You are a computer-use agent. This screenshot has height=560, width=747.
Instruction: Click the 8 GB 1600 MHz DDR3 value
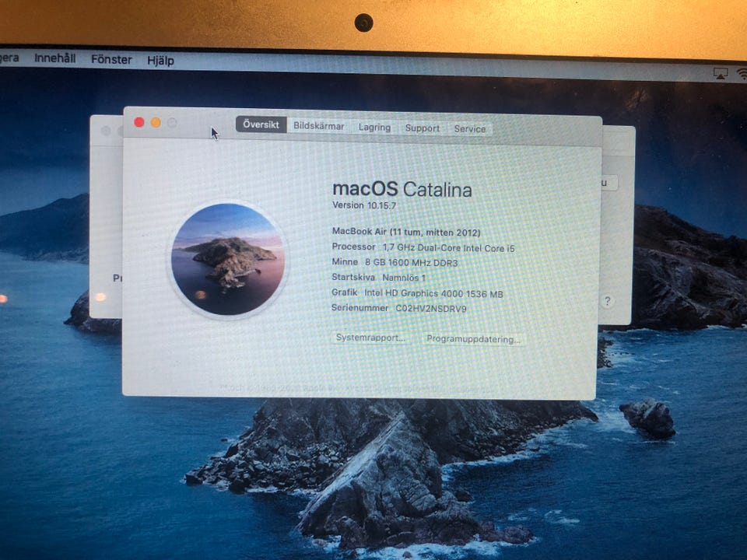(412, 262)
